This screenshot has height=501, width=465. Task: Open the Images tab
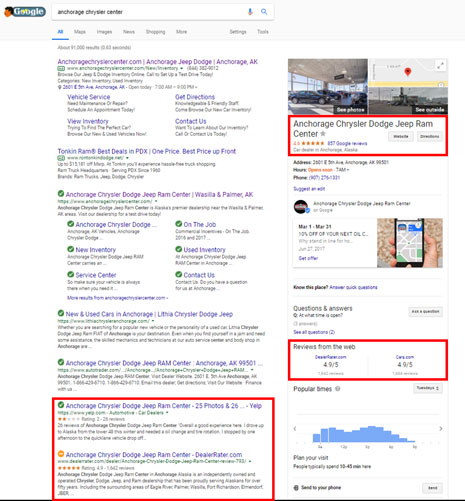click(x=104, y=32)
